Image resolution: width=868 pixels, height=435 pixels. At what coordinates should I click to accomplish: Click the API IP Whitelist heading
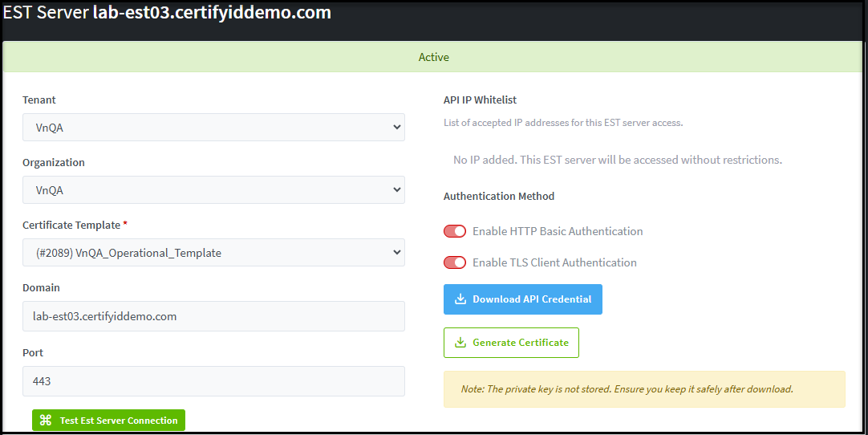[x=480, y=100]
